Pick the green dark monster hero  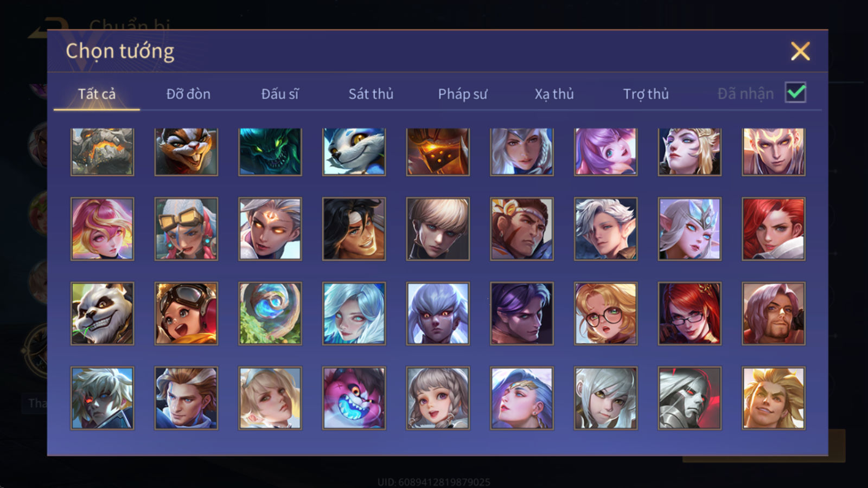pos(270,152)
